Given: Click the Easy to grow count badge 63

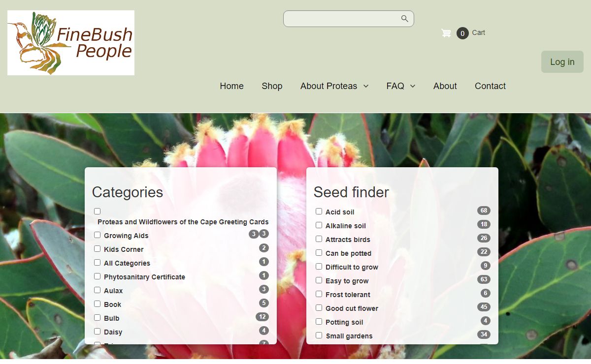Looking at the screenshot, I should point(484,279).
